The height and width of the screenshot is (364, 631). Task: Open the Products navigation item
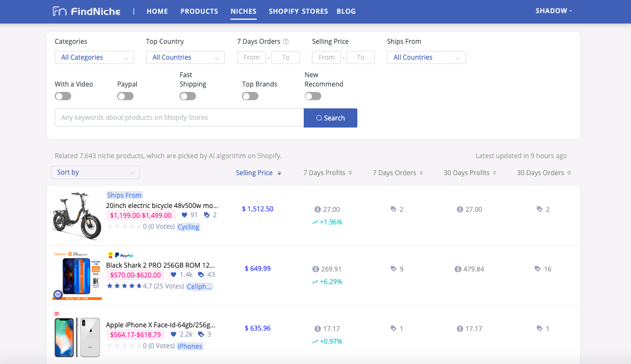[x=199, y=11]
